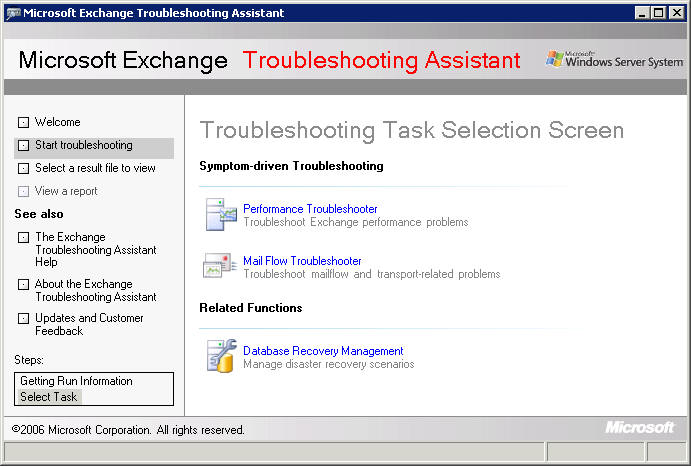Click the app icon in title bar

[x=13, y=13]
